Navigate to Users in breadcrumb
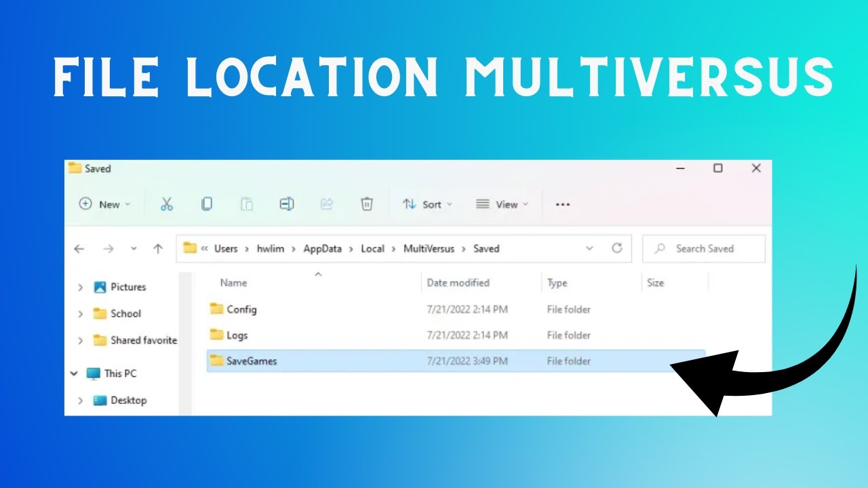This screenshot has width=868, height=488. pyautogui.click(x=226, y=249)
